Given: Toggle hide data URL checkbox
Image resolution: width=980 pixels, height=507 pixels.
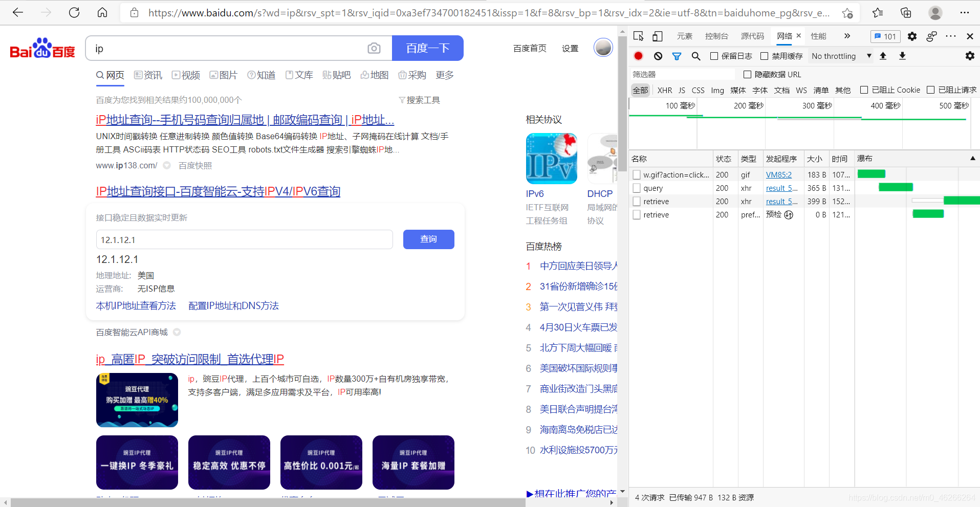Looking at the screenshot, I should [747, 75].
